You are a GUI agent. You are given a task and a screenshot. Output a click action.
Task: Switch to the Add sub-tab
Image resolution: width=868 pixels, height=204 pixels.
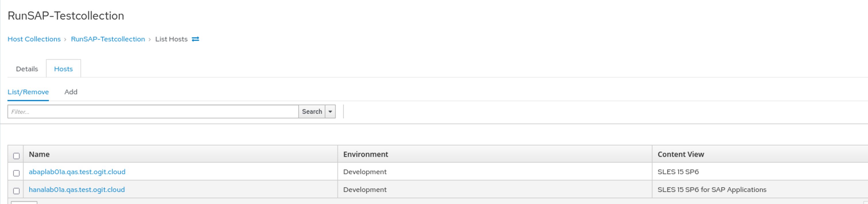click(71, 92)
